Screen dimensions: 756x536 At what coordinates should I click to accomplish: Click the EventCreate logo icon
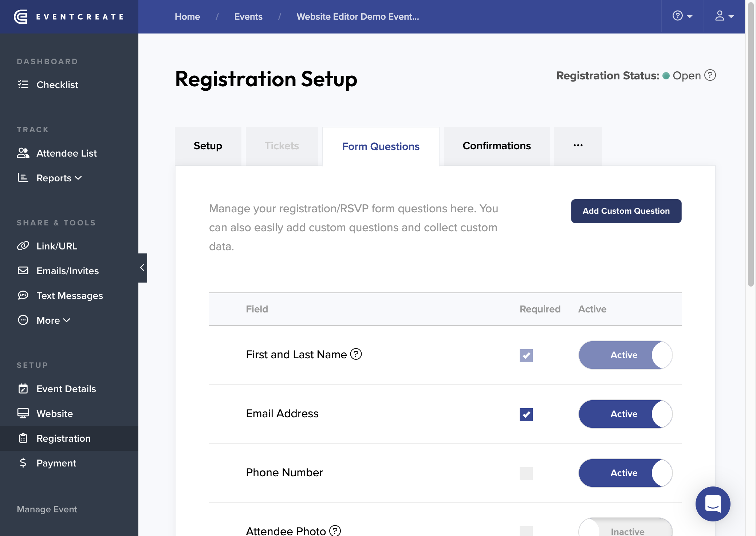click(x=21, y=17)
